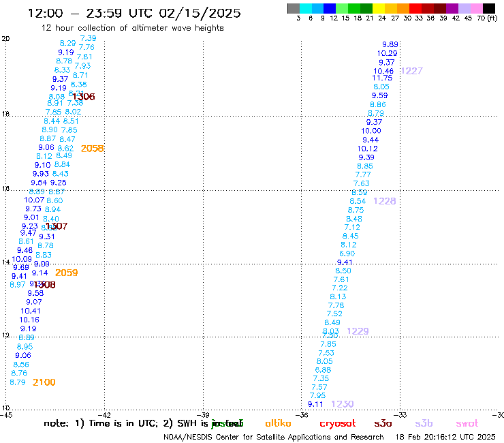Click the NOAA/NESDIS Center credit line
The width and height of the screenshot is (504, 443).
pyautogui.click(x=274, y=438)
